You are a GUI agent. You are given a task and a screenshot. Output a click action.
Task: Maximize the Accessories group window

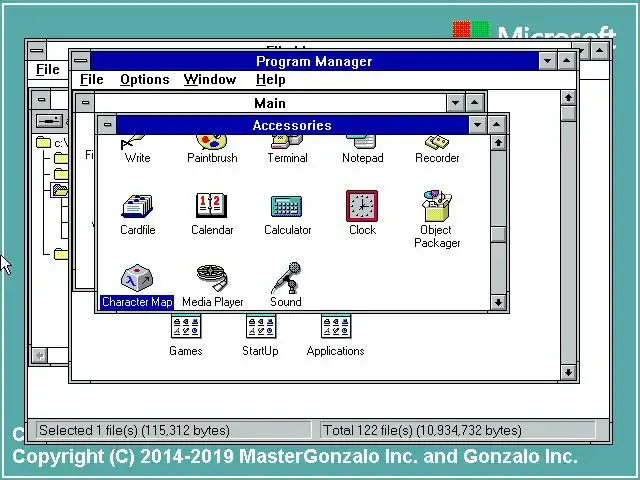click(x=496, y=125)
